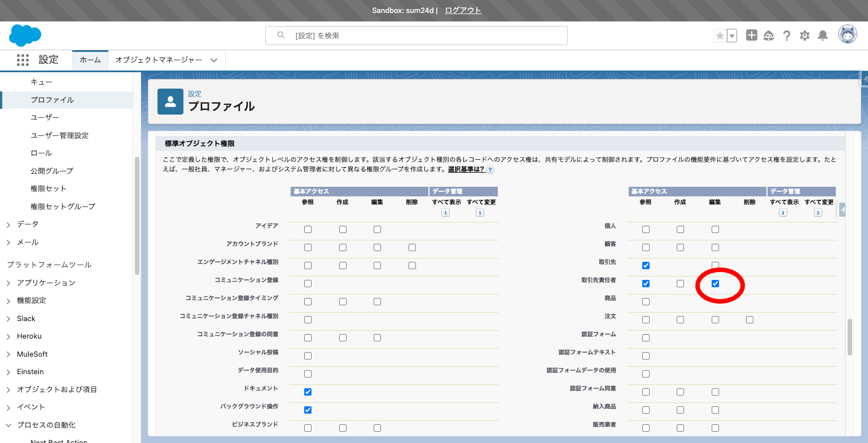868x443 pixels.
Task: Open 権限セットグループ in the sidebar
Action: (63, 207)
